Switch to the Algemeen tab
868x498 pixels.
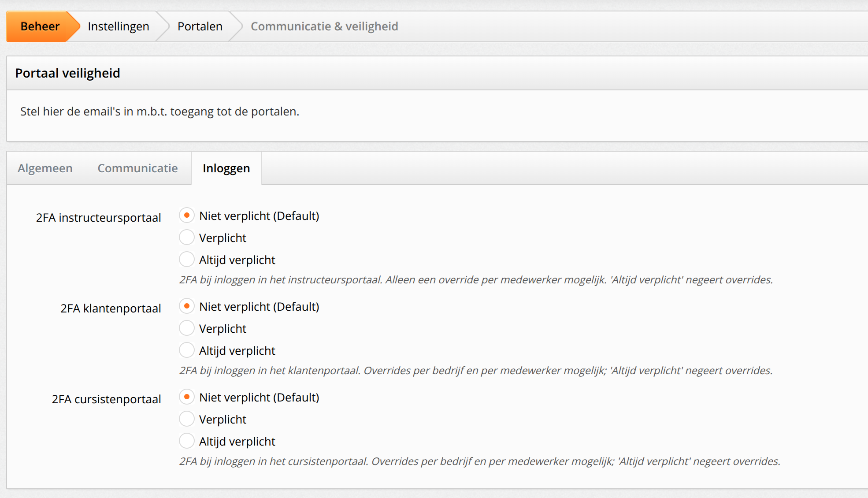click(x=45, y=168)
